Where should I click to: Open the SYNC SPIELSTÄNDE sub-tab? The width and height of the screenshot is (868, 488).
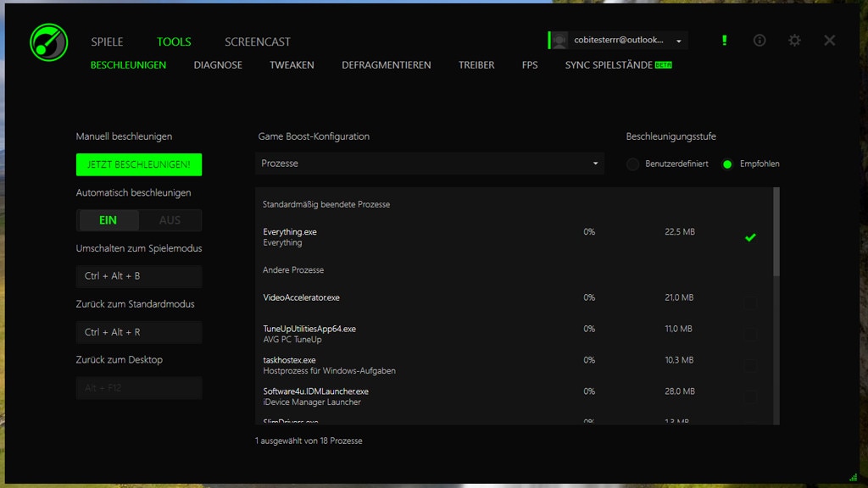618,64
